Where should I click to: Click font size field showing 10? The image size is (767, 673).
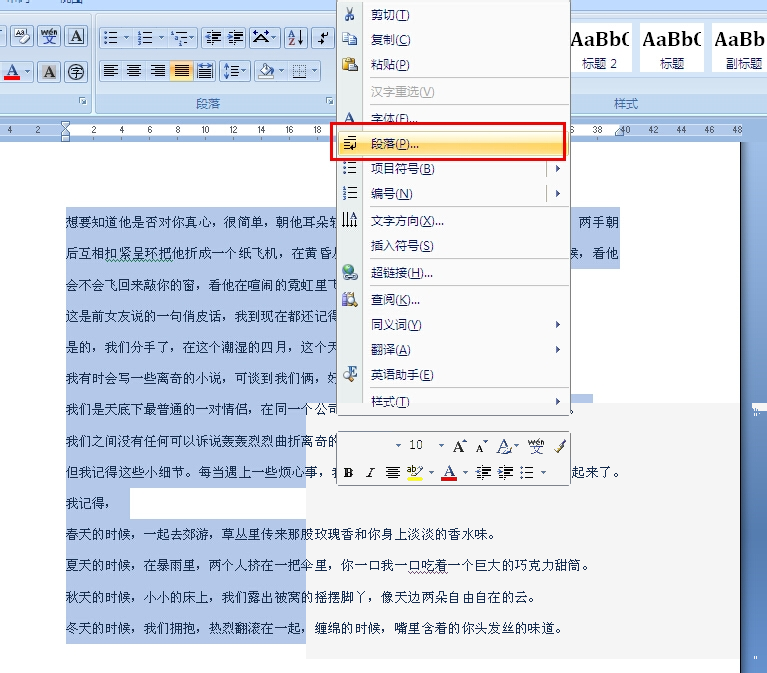(416, 445)
